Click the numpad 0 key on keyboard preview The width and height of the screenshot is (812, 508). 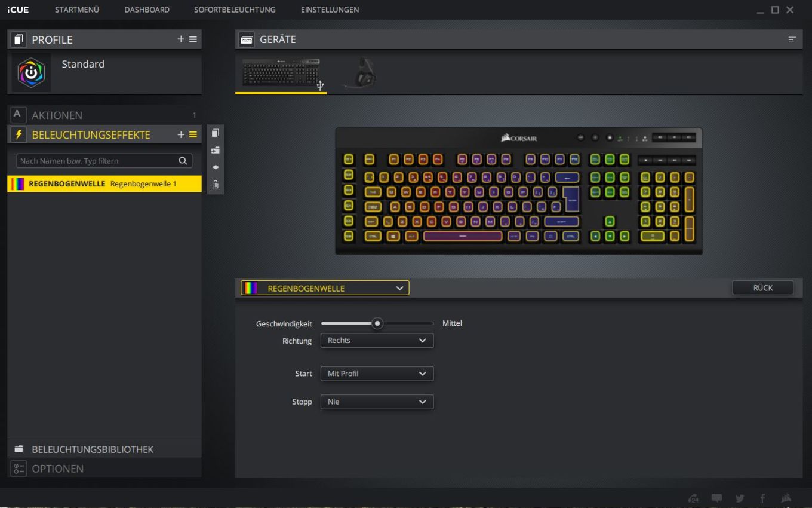[x=653, y=236]
